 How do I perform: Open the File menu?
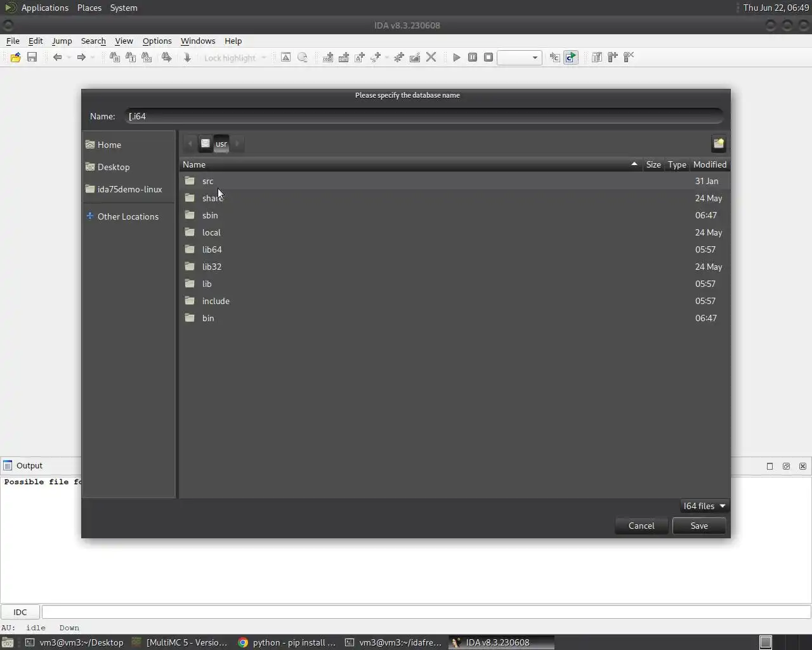(x=13, y=41)
